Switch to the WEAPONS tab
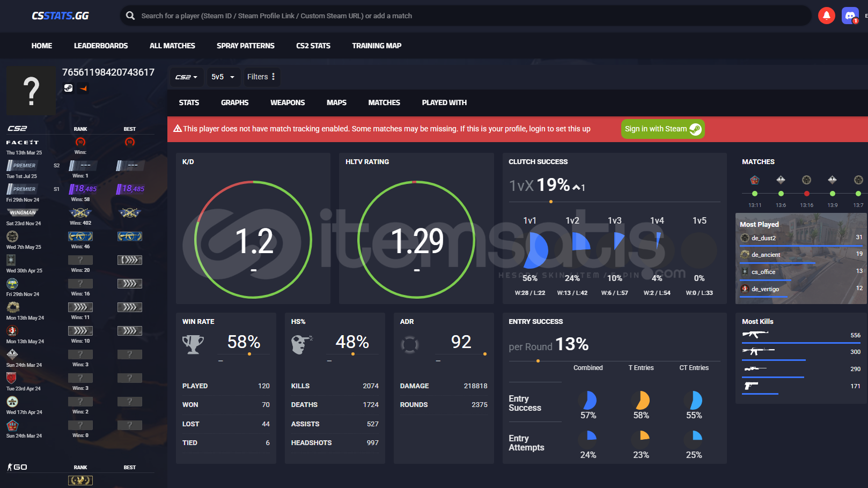This screenshot has height=488, width=868. coord(288,102)
